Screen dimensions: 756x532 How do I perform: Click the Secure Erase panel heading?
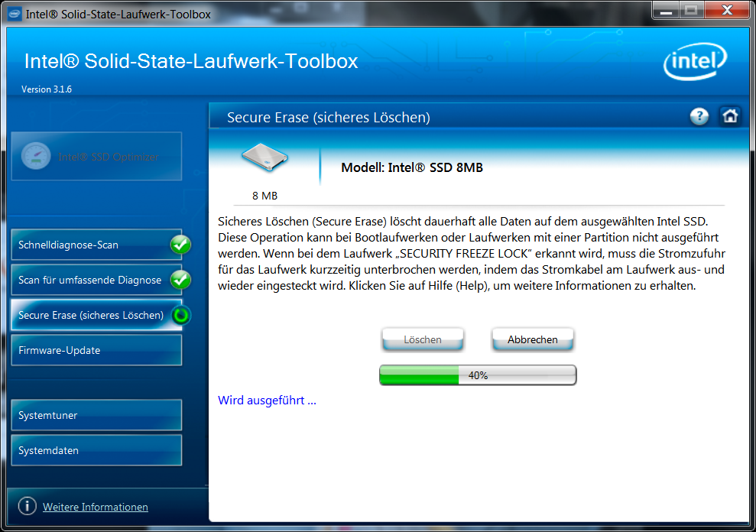pos(329,117)
